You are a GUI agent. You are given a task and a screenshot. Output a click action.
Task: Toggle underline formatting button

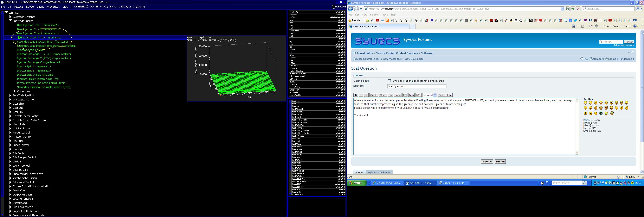coord(366,95)
